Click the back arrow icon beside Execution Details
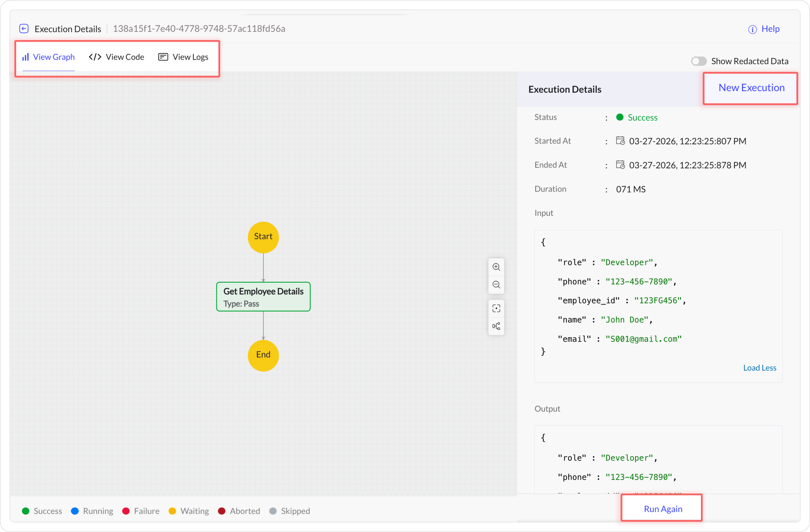Viewport: 810px width, 532px height. (24, 29)
